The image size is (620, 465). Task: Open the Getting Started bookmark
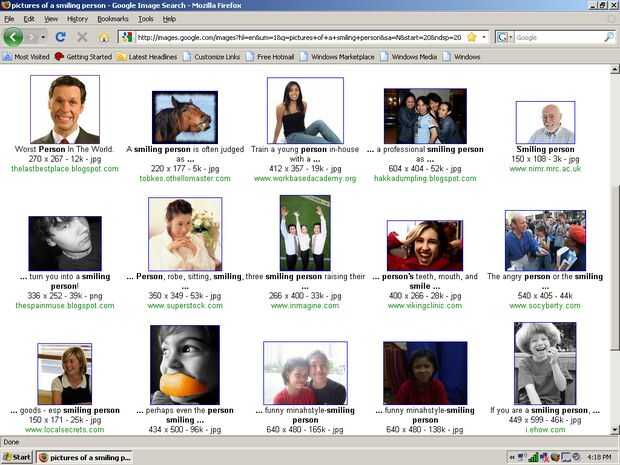coord(83,57)
